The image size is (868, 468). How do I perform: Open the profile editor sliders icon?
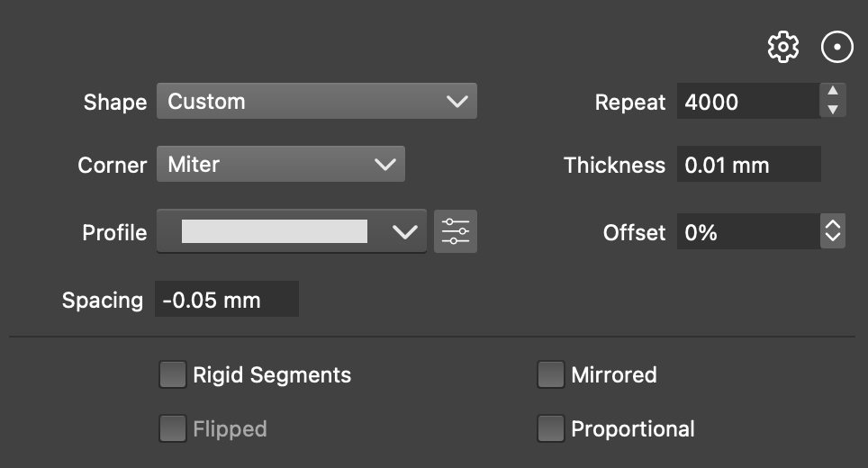click(455, 231)
